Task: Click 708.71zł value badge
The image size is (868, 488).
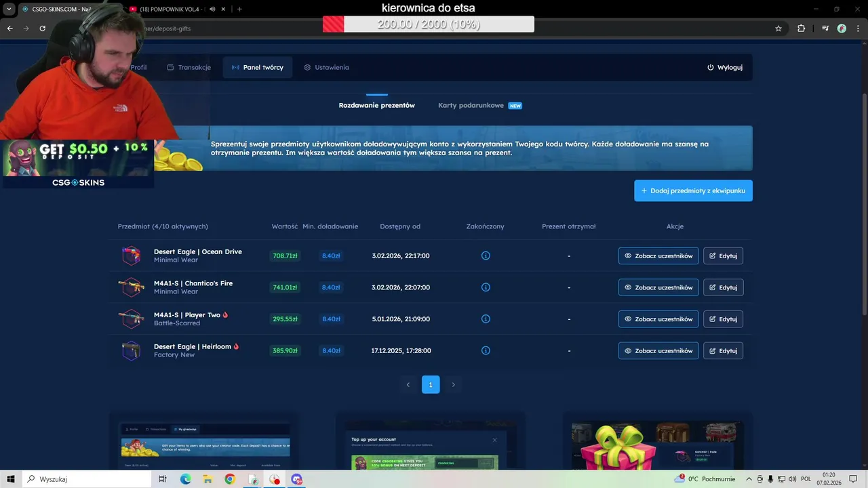Action: point(285,256)
